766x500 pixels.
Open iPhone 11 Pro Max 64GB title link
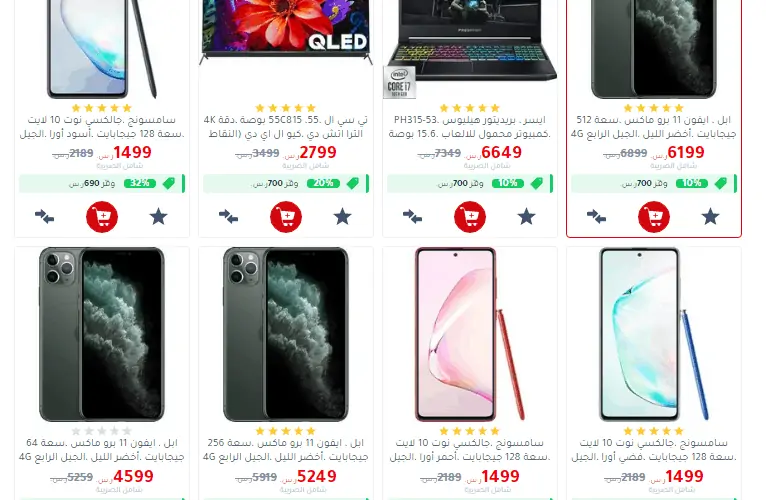click(102, 450)
